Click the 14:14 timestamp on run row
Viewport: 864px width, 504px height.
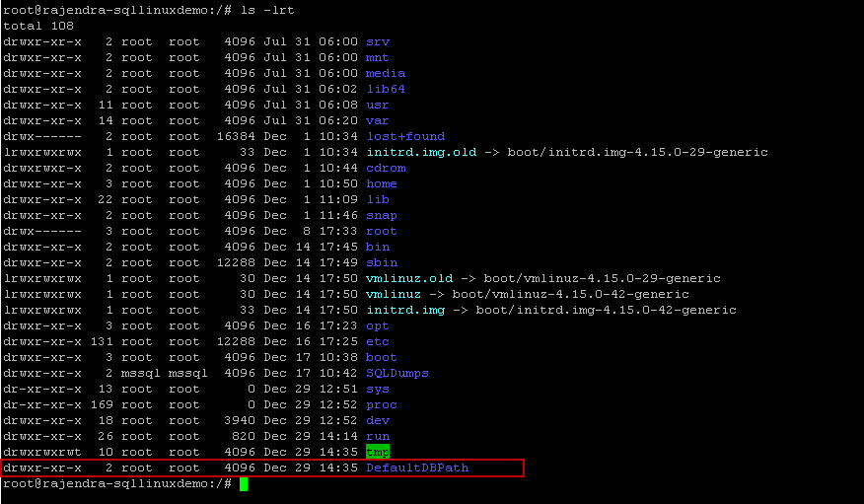pyautogui.click(x=338, y=437)
